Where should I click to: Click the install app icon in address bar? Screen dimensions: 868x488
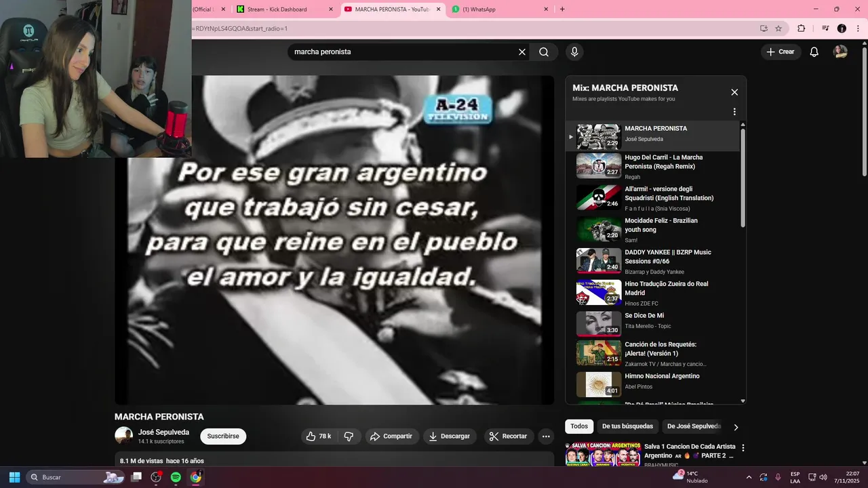pos(764,28)
